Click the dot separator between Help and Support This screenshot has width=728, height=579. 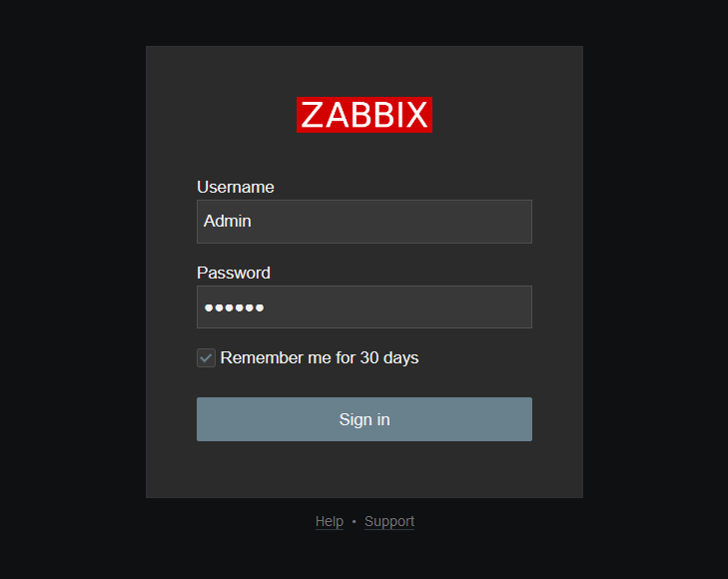tap(354, 522)
